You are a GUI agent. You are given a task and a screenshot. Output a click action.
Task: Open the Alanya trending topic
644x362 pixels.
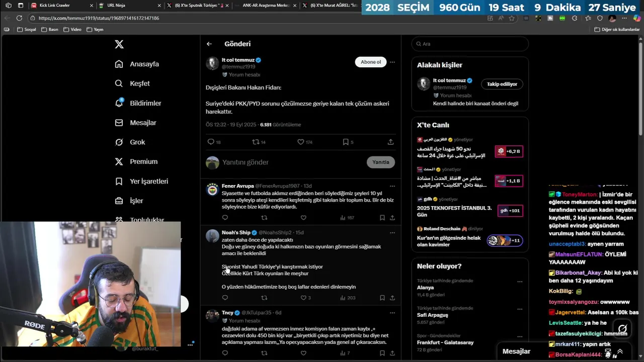tap(425, 288)
